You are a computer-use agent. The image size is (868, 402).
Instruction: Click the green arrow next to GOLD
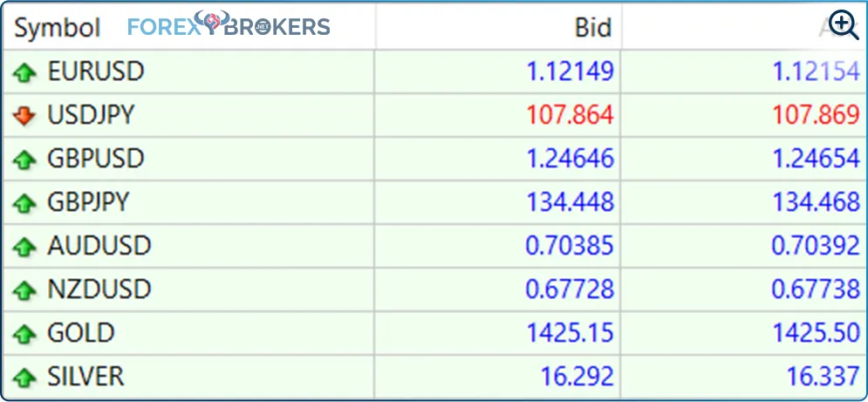tap(24, 334)
